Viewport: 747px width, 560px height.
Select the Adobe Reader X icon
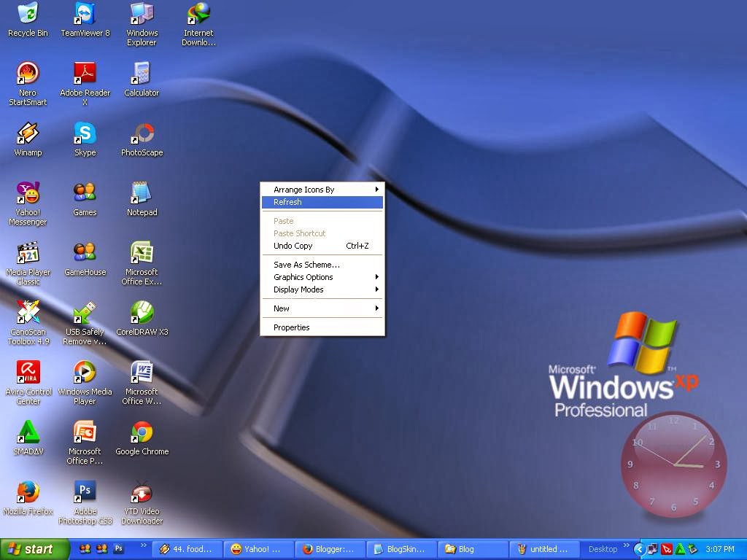coord(85,83)
